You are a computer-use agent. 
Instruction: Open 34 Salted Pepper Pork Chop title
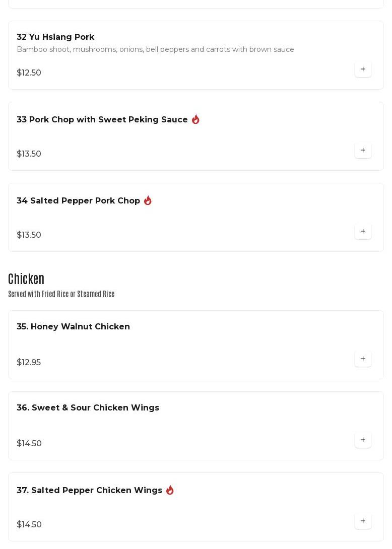pyautogui.click(x=79, y=200)
